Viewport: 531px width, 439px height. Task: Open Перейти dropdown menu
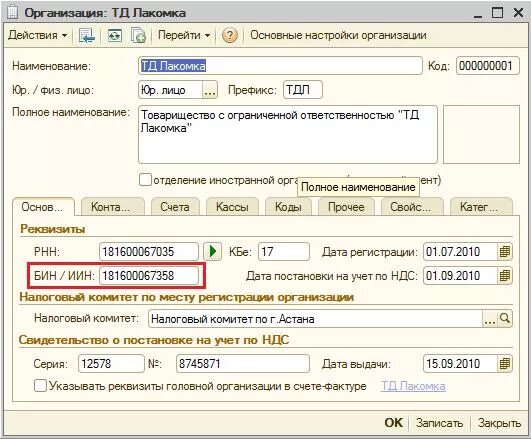coord(184,35)
